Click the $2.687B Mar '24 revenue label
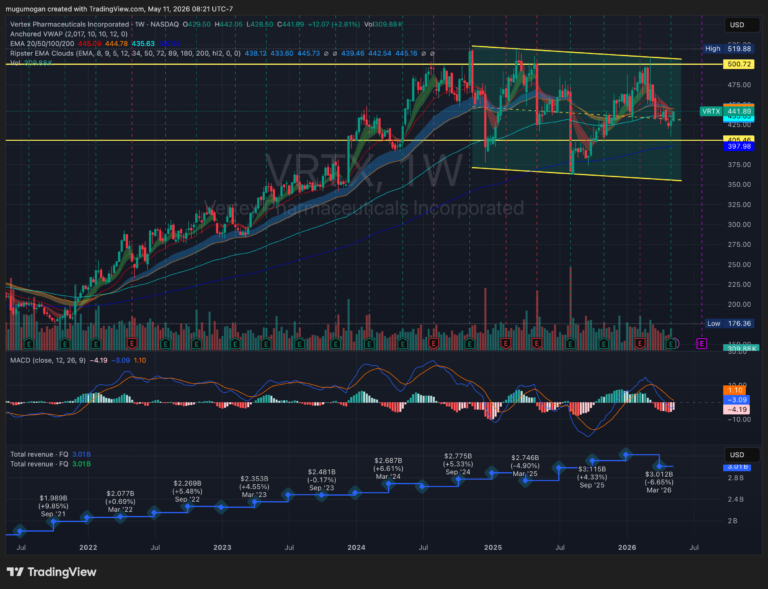 click(x=388, y=469)
